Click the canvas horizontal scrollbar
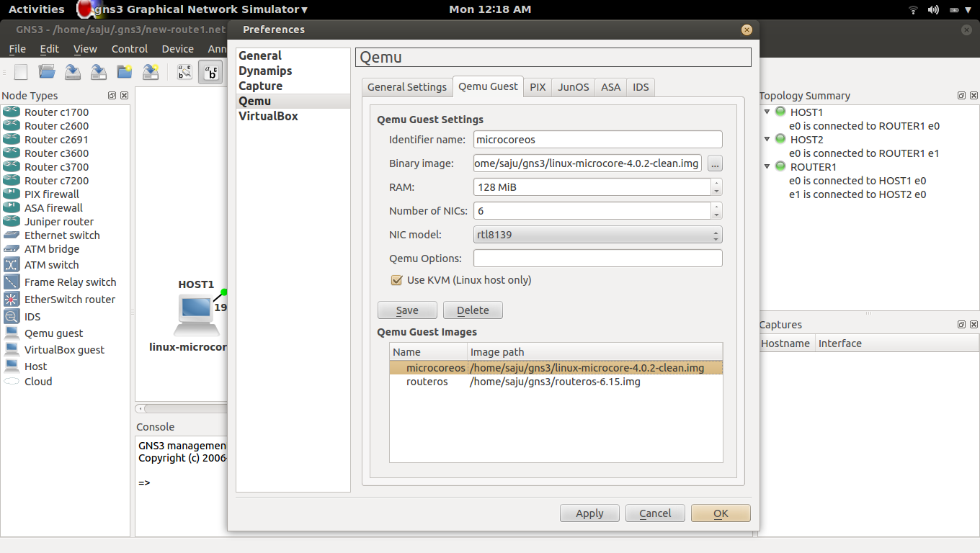The image size is (980, 553). tap(182, 408)
